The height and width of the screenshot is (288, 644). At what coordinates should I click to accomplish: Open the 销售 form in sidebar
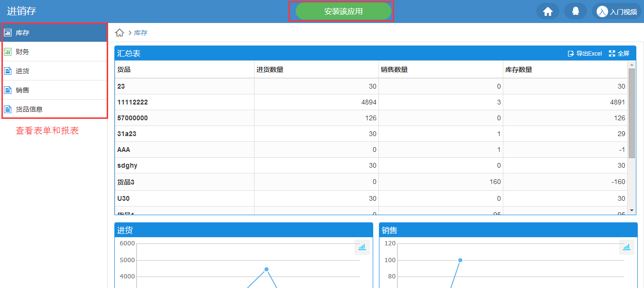22,90
